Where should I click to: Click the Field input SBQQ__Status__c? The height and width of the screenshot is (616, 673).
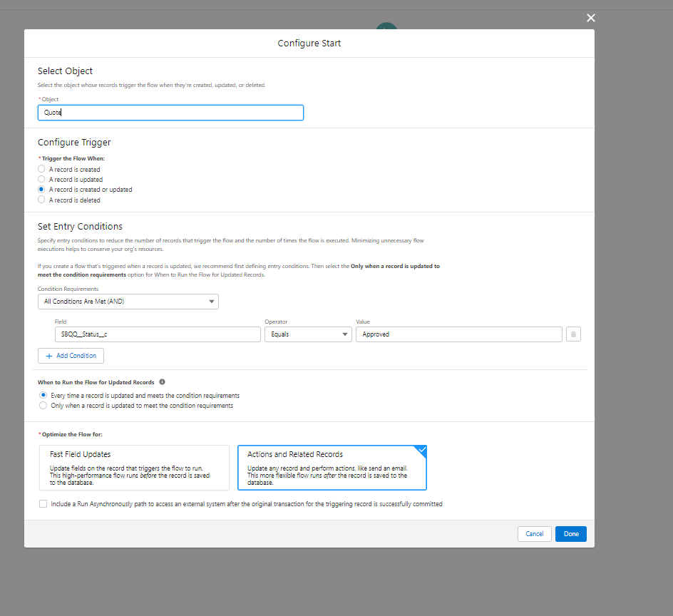click(x=158, y=334)
